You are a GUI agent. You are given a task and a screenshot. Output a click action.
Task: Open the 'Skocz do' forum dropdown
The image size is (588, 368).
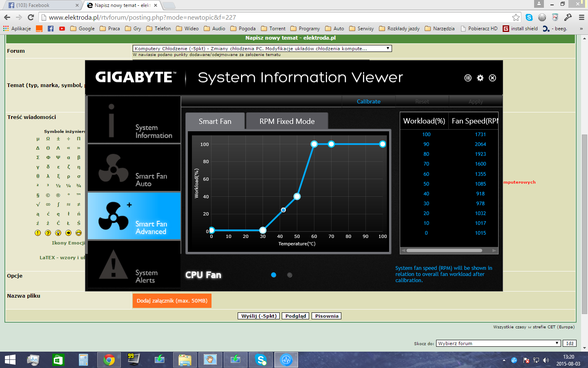[499, 343]
